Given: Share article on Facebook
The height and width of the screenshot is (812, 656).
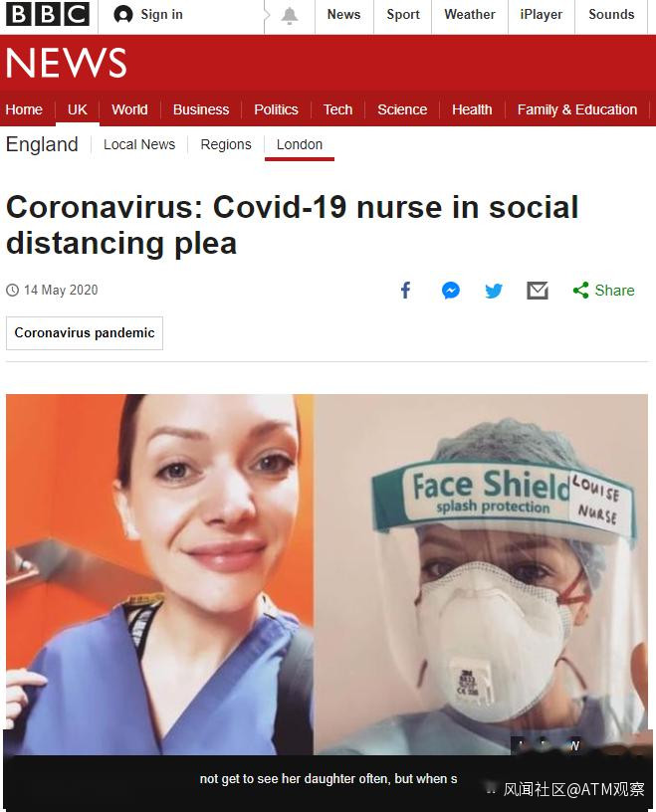Looking at the screenshot, I should (406, 290).
